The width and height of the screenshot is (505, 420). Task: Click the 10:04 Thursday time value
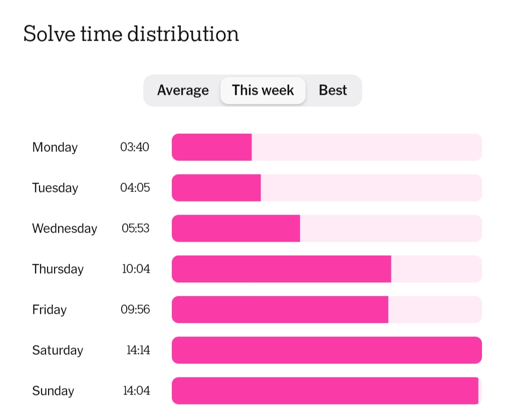[x=136, y=269]
